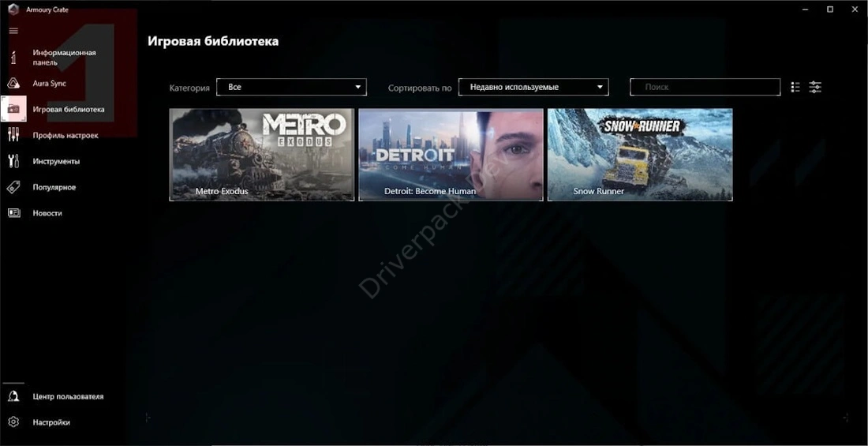Open Профиль настроек page
This screenshot has height=446, width=868.
pos(65,135)
